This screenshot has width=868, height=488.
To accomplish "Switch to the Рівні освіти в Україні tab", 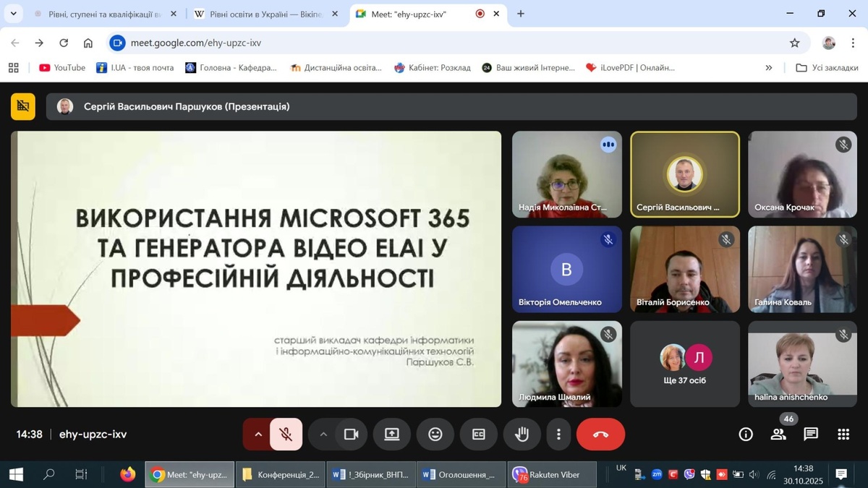I will [264, 14].
